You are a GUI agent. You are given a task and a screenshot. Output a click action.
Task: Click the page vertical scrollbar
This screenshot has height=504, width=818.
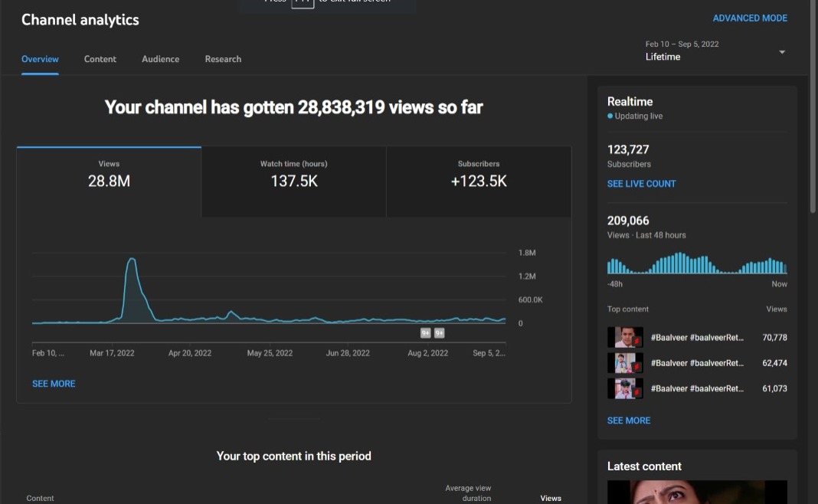pyautogui.click(x=813, y=106)
